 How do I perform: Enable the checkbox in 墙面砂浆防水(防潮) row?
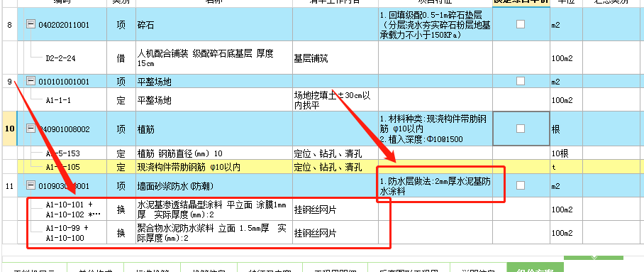click(x=521, y=185)
